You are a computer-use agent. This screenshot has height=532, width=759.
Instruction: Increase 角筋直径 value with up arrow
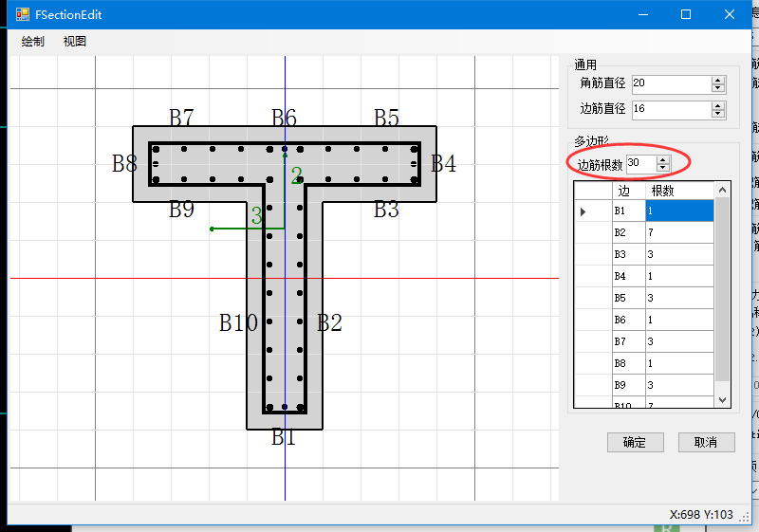click(718, 80)
